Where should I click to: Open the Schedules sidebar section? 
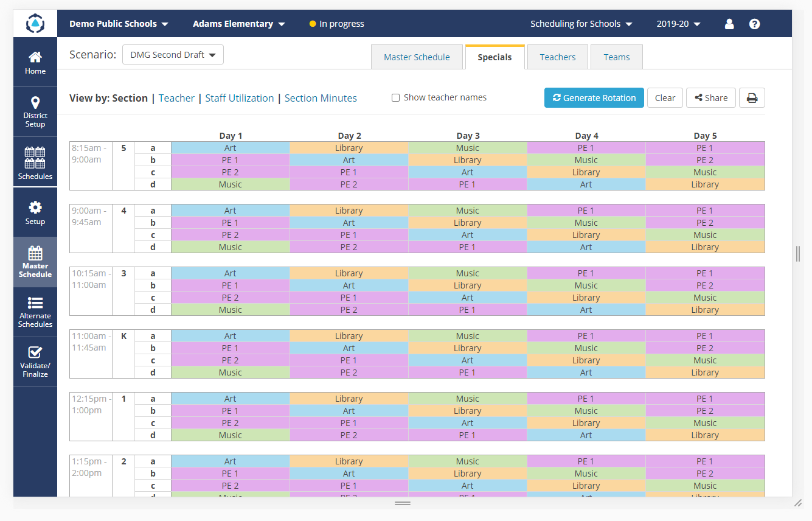click(x=35, y=162)
